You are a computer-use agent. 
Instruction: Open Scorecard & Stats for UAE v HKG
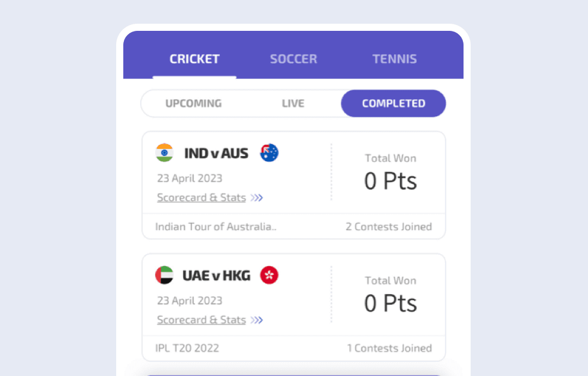[201, 320]
